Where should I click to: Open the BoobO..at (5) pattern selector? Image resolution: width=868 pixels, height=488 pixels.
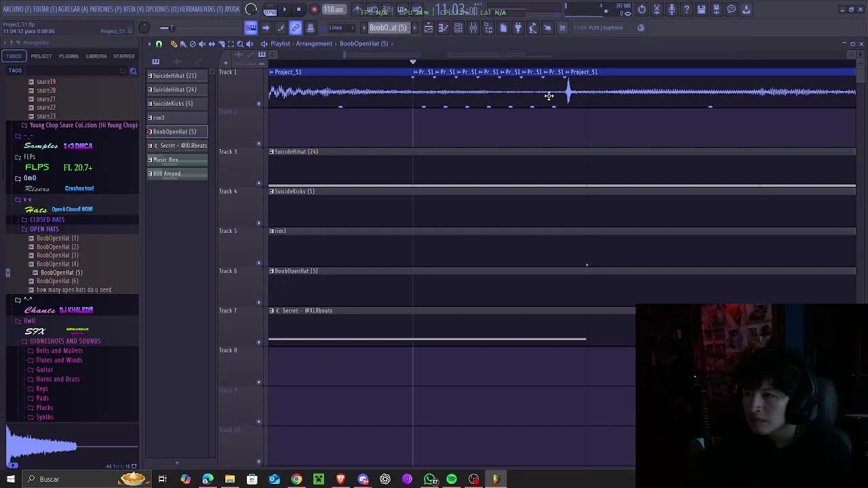click(x=388, y=28)
